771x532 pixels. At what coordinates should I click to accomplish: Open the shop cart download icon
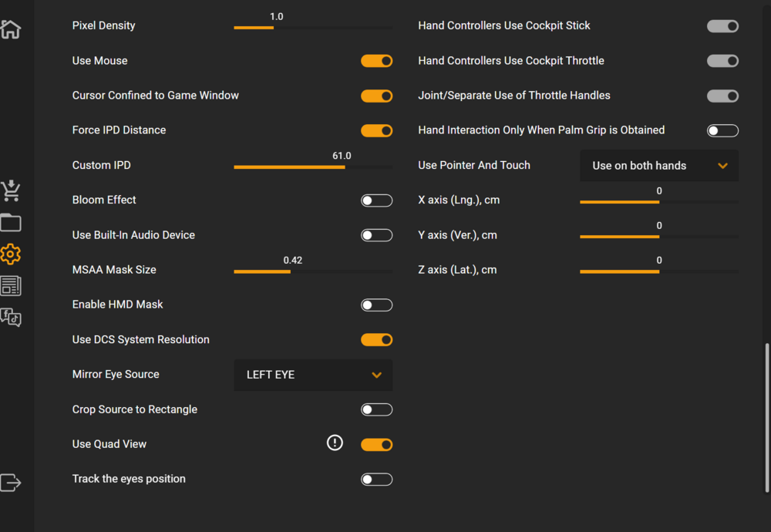point(11,190)
